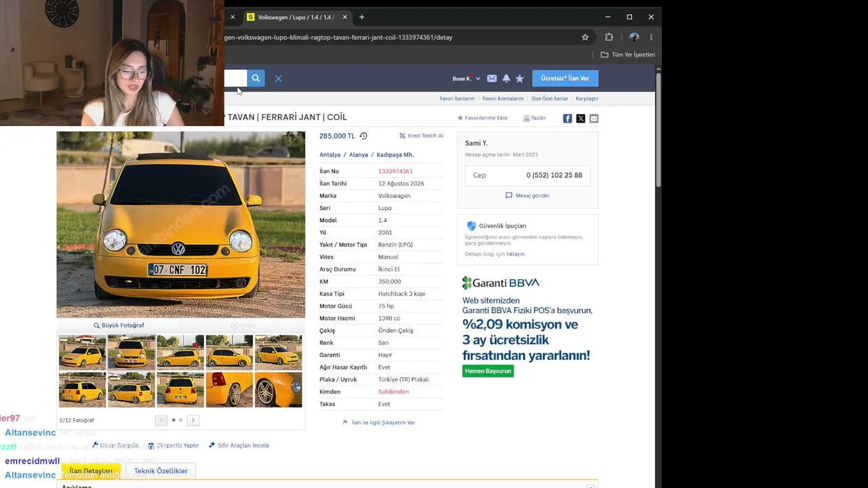Open Favori Aramalarım link
The image size is (868, 488).
click(503, 98)
